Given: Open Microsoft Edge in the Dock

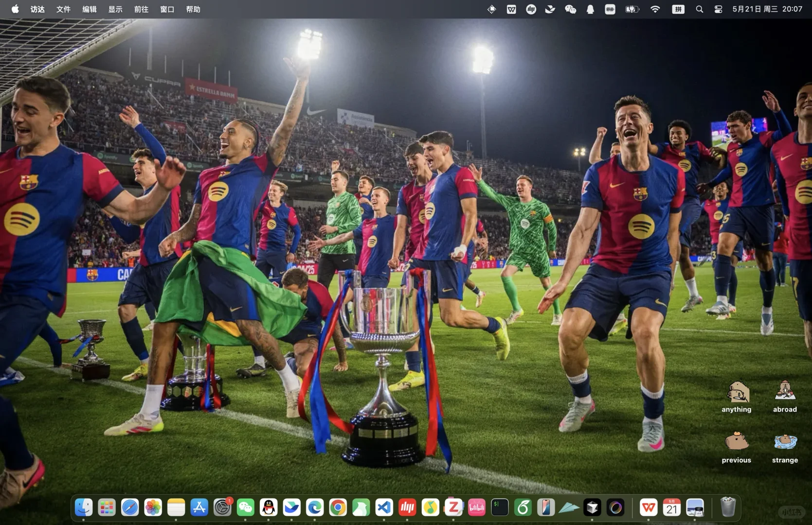Looking at the screenshot, I should (x=315, y=507).
